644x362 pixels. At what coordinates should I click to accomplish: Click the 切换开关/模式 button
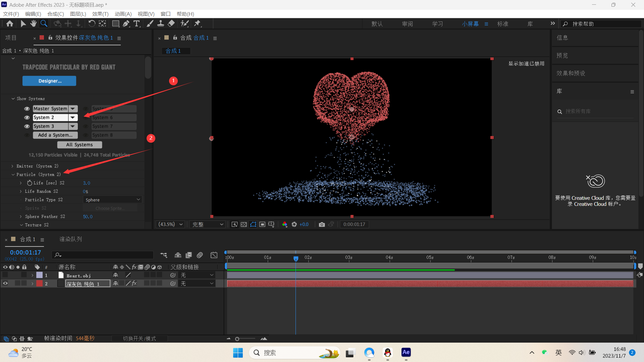[139, 338]
